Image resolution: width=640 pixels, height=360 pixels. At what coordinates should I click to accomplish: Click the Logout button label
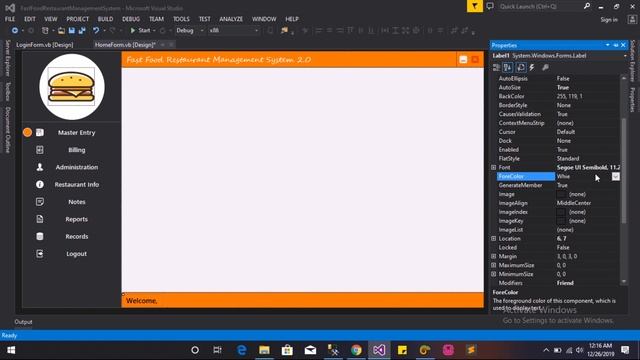point(77,254)
